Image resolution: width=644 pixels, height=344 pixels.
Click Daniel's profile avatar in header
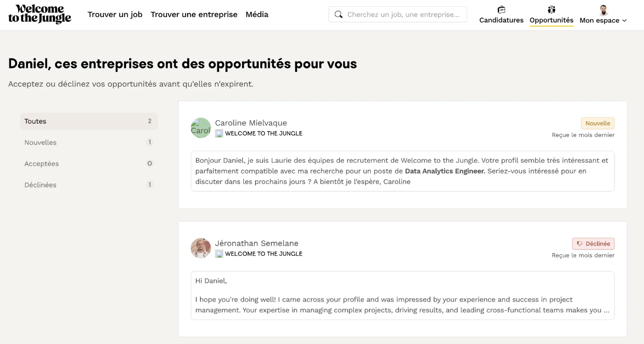(603, 10)
